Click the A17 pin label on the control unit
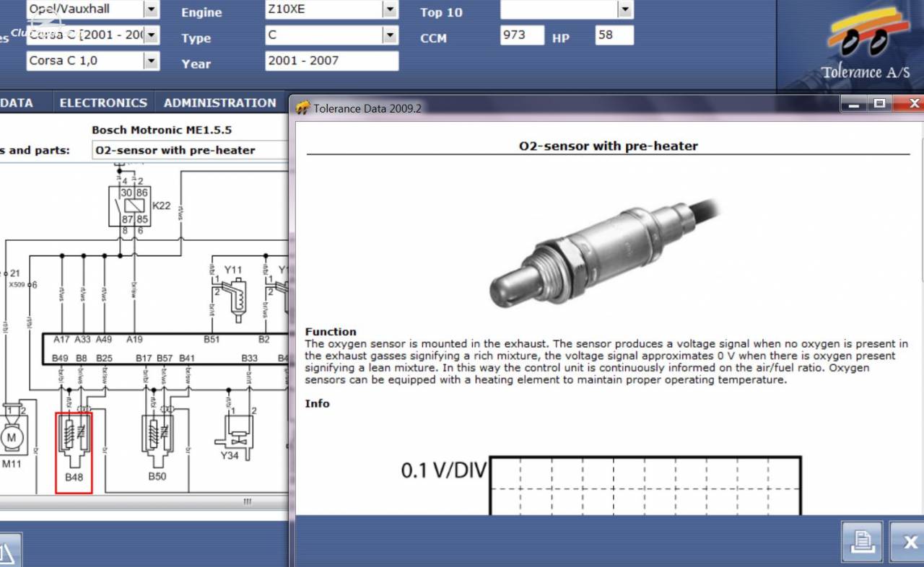The height and width of the screenshot is (567, 924). tap(61, 339)
